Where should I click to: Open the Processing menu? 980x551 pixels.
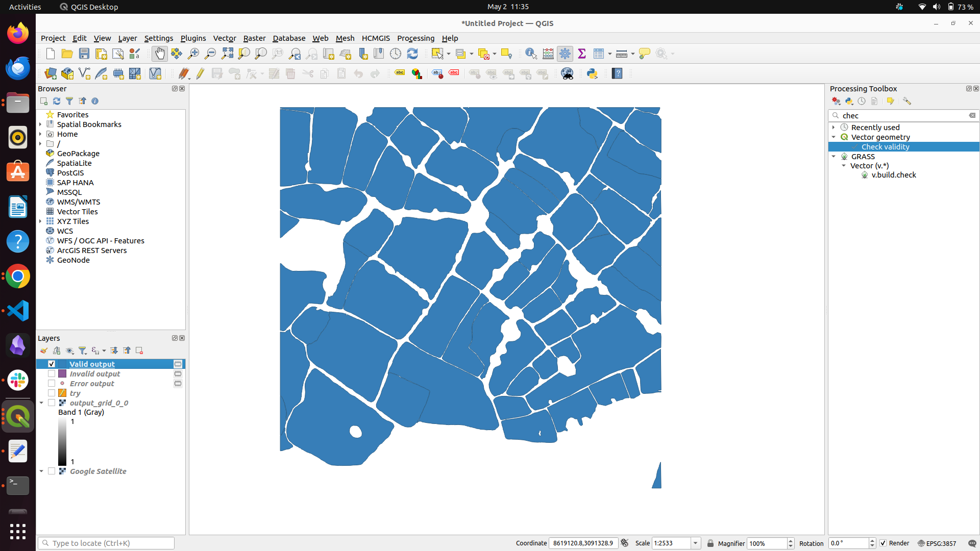coord(415,38)
